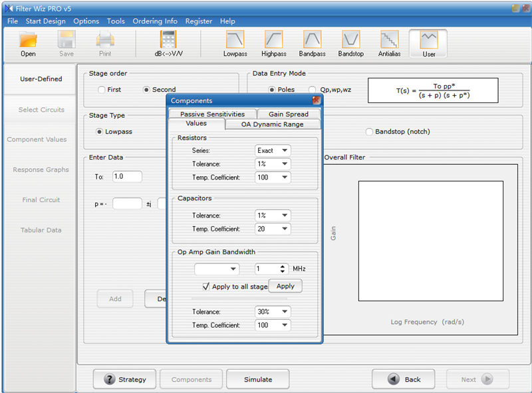
Task: Select the Response Graphs sidebar step
Action: tap(41, 170)
